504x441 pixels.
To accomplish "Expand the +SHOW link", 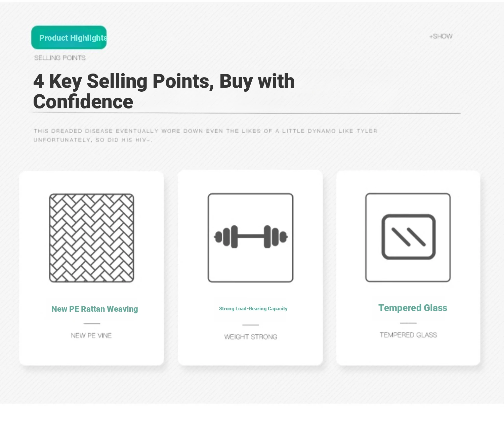I will 441,36.
